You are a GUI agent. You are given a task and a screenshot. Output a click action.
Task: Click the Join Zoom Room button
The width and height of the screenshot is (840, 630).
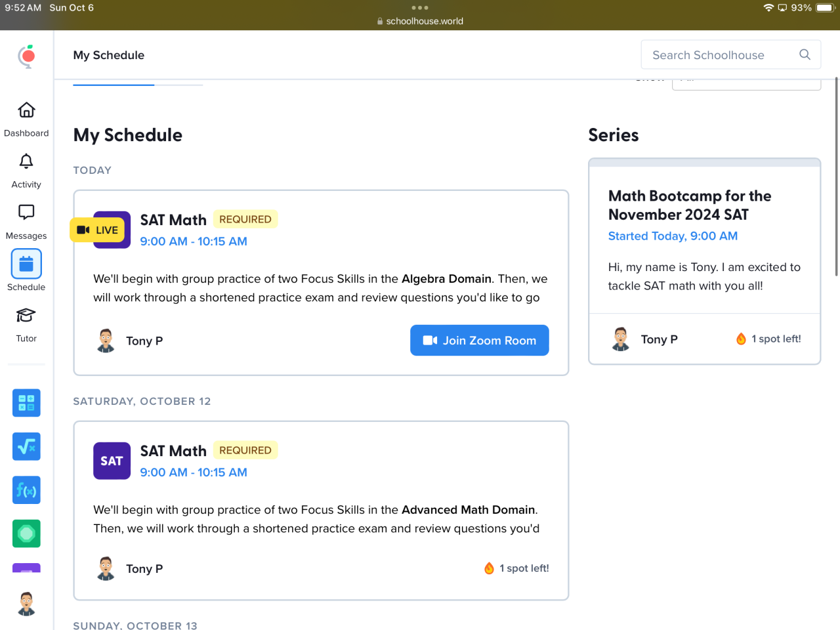click(x=479, y=341)
